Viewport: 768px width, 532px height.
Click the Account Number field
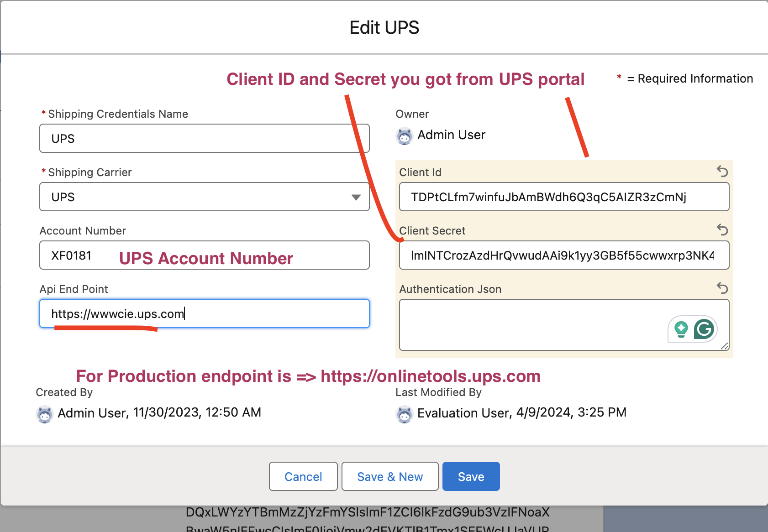204,255
